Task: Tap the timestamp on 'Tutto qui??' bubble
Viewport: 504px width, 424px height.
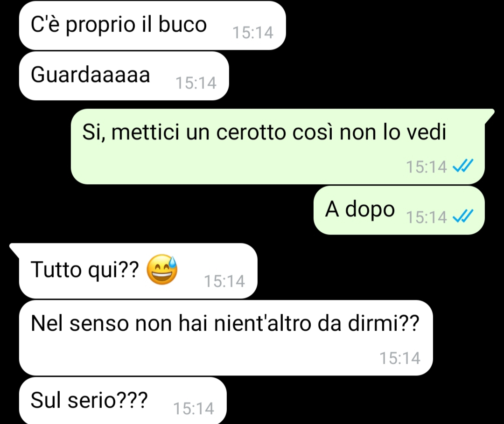Action: (x=224, y=281)
